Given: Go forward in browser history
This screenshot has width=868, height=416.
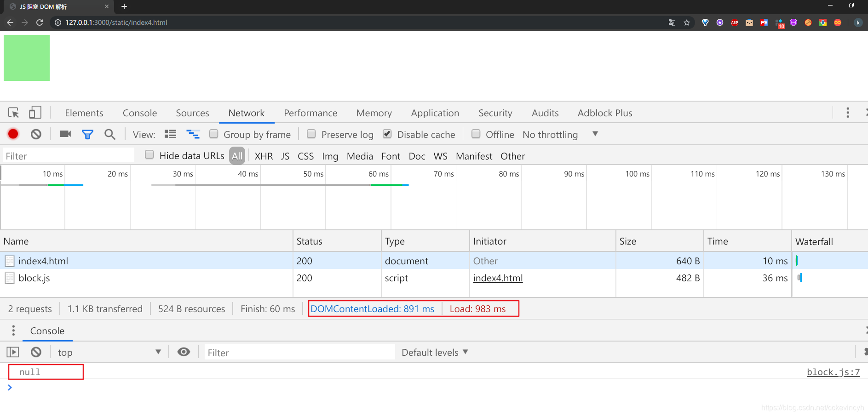Looking at the screenshot, I should (x=25, y=22).
